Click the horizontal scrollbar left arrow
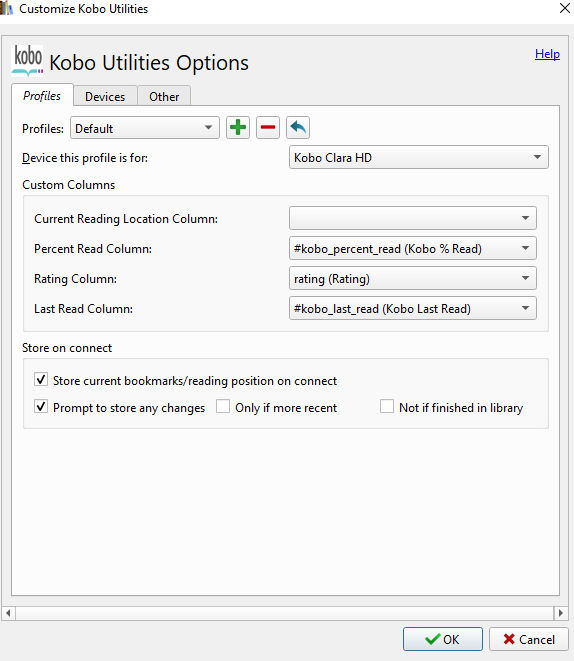Screen dimensions: 574x661 (x=8, y=613)
